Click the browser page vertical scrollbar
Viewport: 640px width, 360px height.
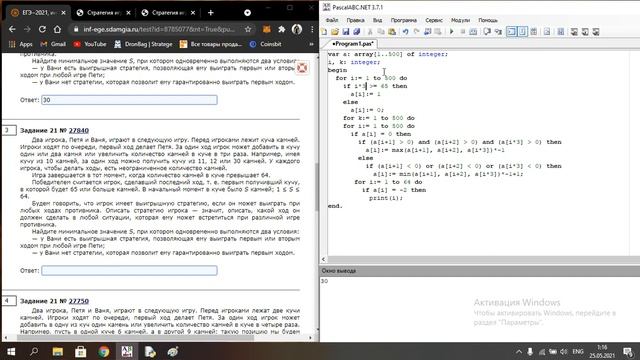(x=317, y=188)
